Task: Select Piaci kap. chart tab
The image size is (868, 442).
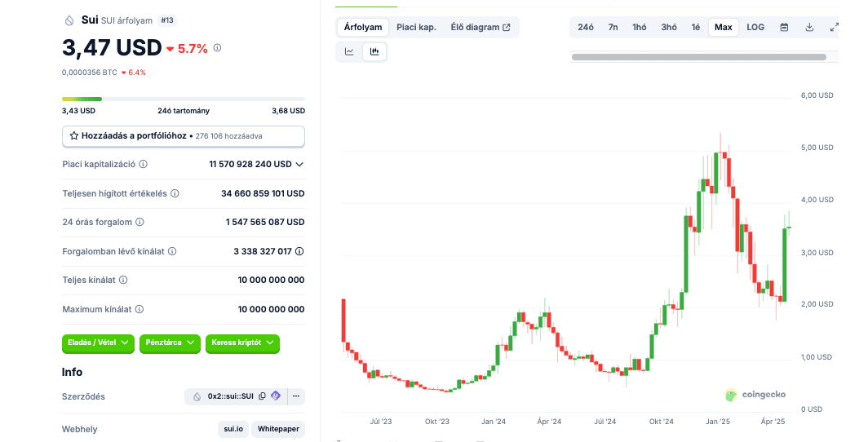Action: 416,27
